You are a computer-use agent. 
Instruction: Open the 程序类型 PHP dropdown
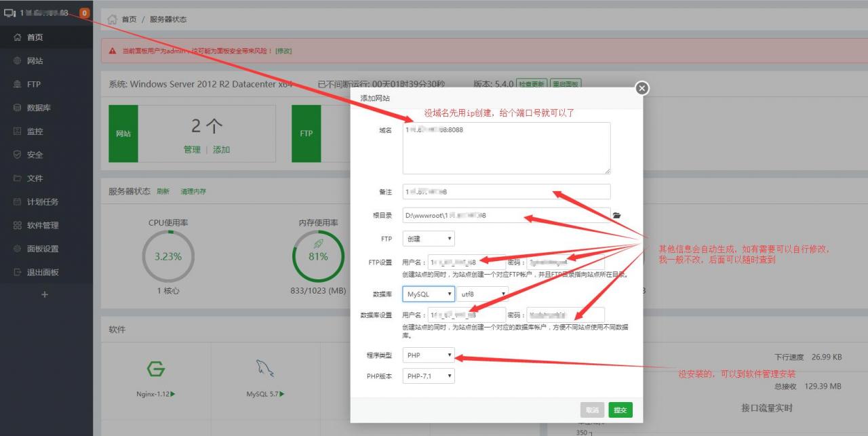(429, 355)
